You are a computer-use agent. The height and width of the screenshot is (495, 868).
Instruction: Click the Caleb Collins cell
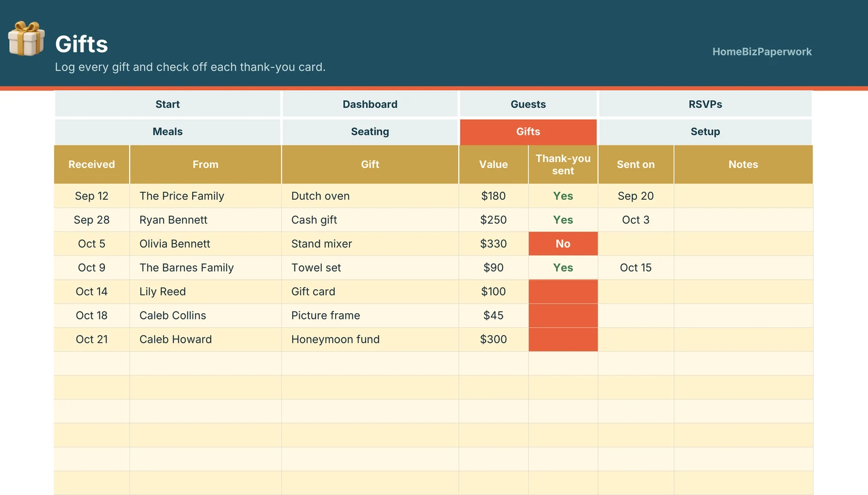[x=205, y=316]
